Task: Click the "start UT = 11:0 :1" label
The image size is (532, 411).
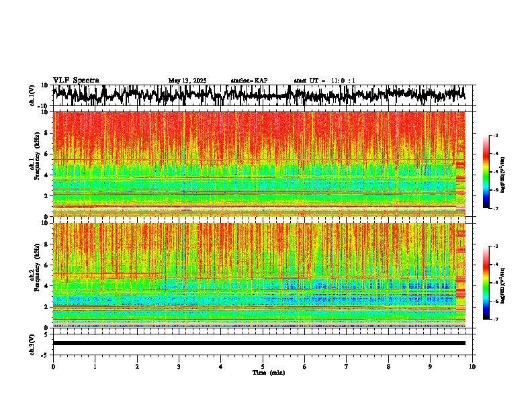Action: tap(324, 81)
